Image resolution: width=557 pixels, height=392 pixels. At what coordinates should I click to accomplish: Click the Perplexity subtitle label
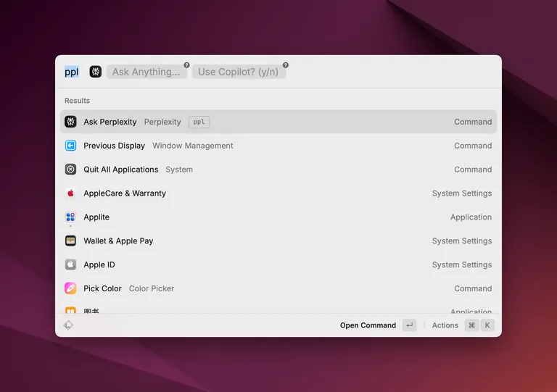click(x=162, y=122)
